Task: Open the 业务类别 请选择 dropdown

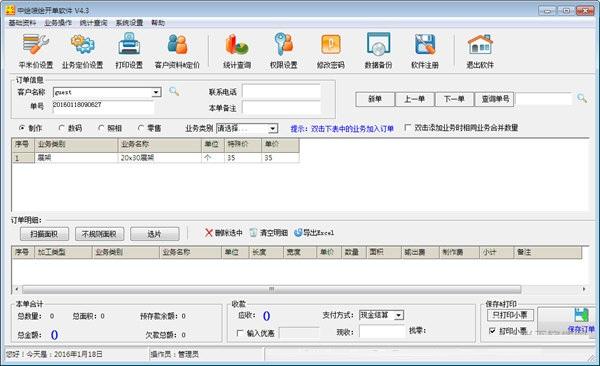Action: 273,128
